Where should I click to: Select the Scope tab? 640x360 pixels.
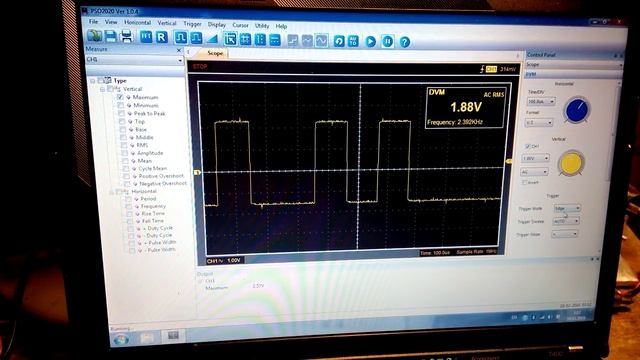[214, 53]
